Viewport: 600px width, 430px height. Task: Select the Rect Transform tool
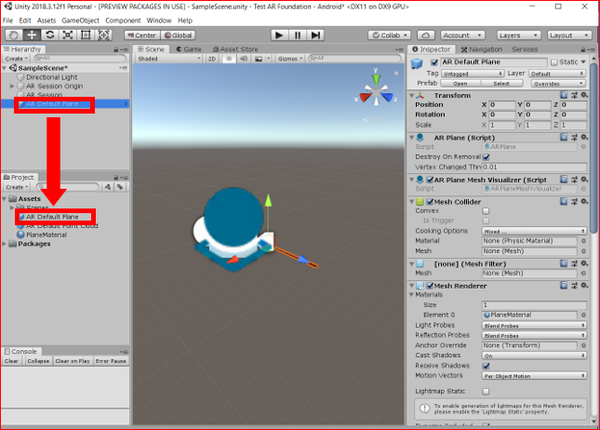point(86,35)
